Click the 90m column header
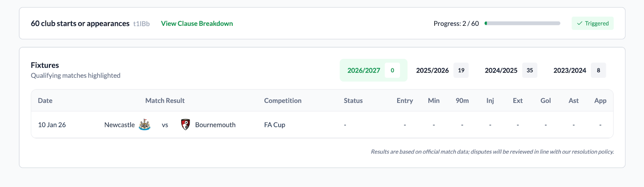 click(x=462, y=101)
